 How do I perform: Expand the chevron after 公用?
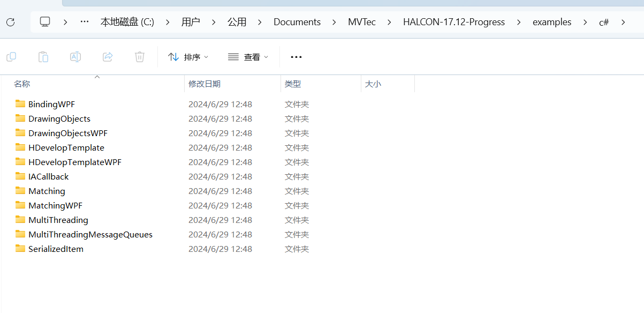pyautogui.click(x=260, y=22)
